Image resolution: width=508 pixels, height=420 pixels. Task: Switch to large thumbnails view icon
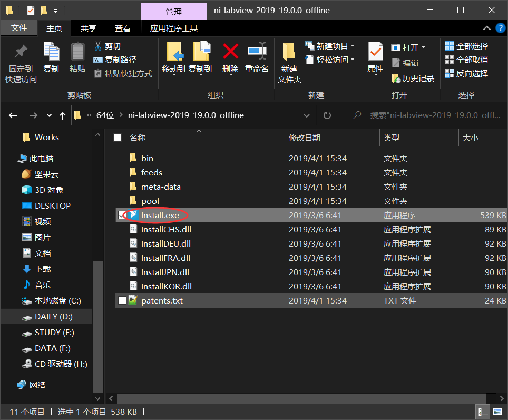(x=497, y=412)
